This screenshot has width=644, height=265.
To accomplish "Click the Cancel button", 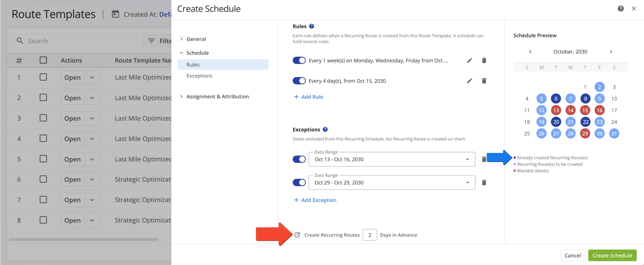I will [573, 256].
